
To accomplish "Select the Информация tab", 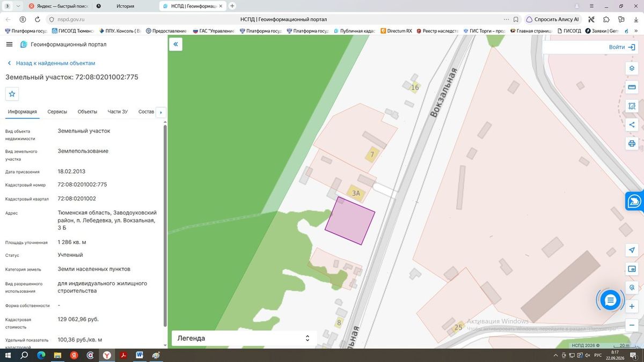I will coord(23,112).
